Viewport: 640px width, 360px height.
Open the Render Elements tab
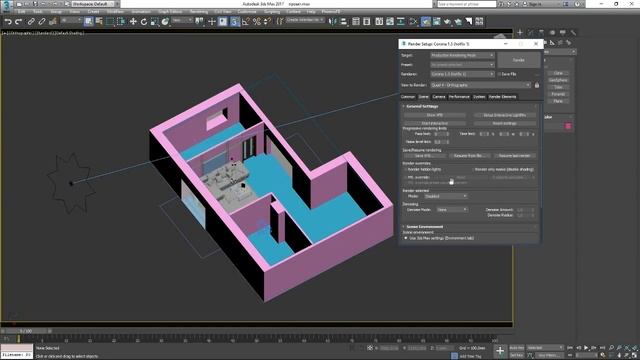(x=502, y=97)
